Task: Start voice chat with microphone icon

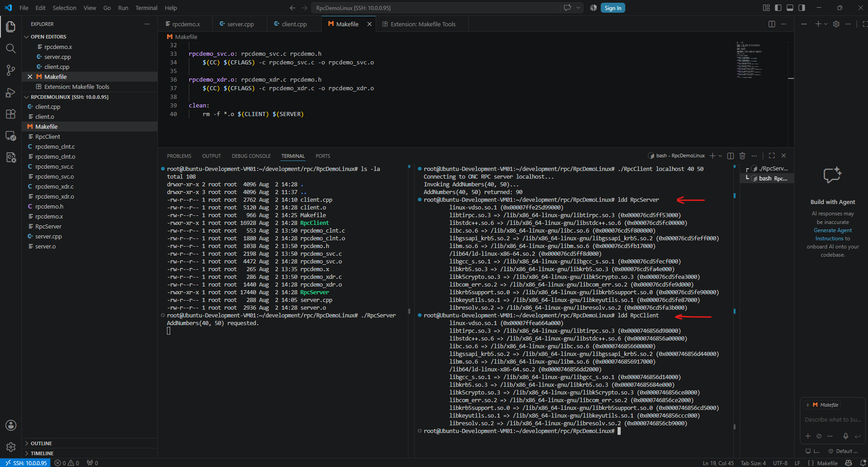Action: pos(846,436)
